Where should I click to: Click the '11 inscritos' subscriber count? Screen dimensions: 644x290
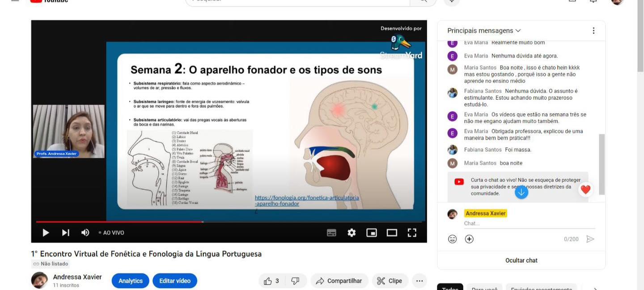(x=66, y=285)
